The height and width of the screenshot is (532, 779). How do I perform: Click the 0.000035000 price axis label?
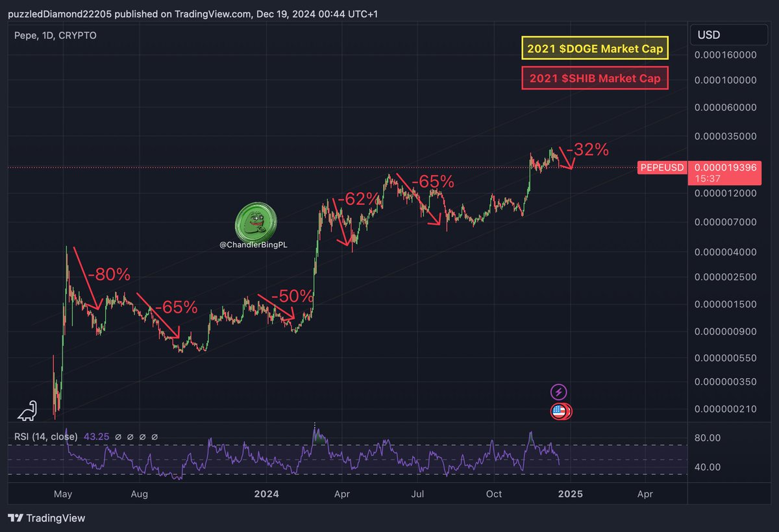pos(726,136)
